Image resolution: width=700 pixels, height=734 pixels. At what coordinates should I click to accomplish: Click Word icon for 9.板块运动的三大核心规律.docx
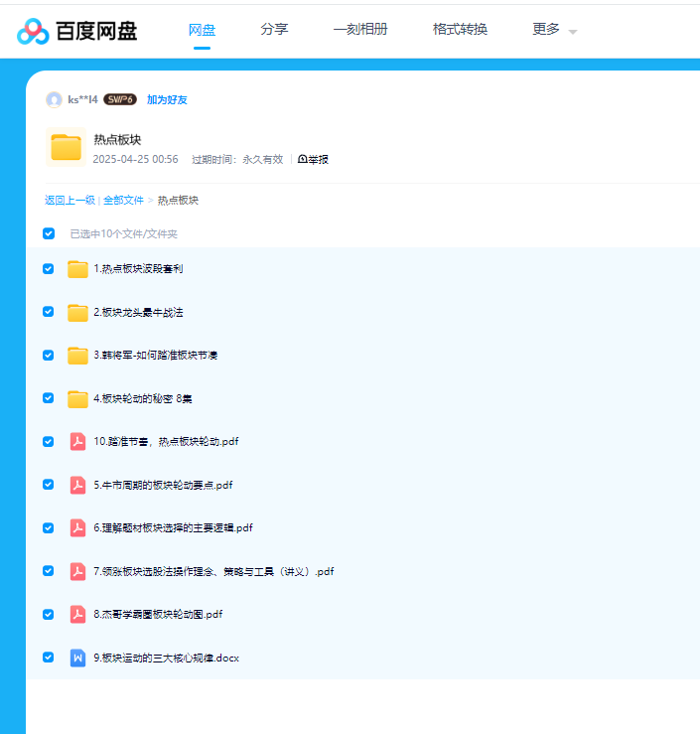point(77,658)
